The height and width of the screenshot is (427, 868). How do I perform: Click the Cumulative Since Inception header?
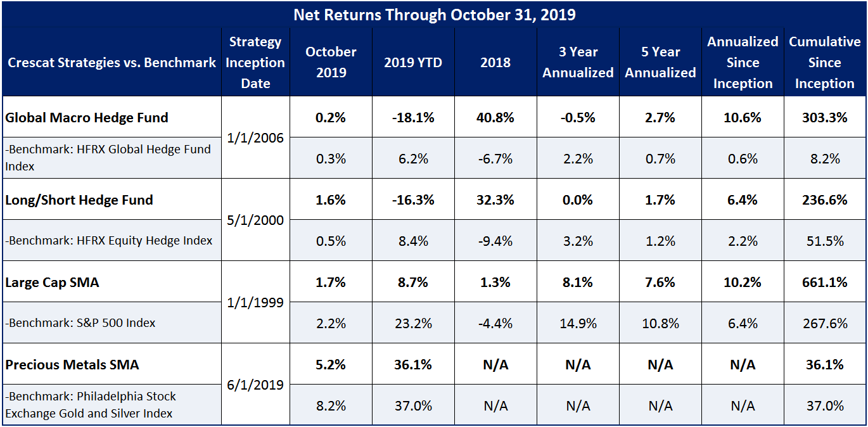point(824,62)
